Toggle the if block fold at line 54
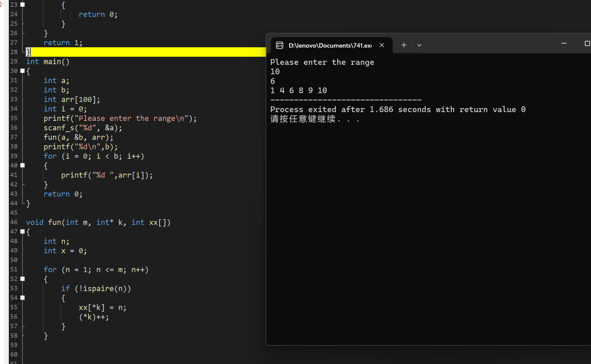Image resolution: width=591 pixels, height=364 pixels. coord(23,298)
